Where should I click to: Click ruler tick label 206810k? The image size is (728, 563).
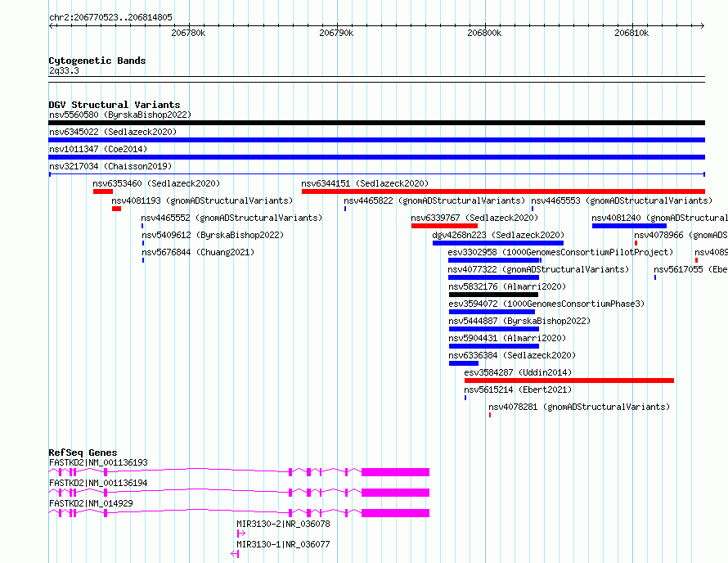(631, 33)
